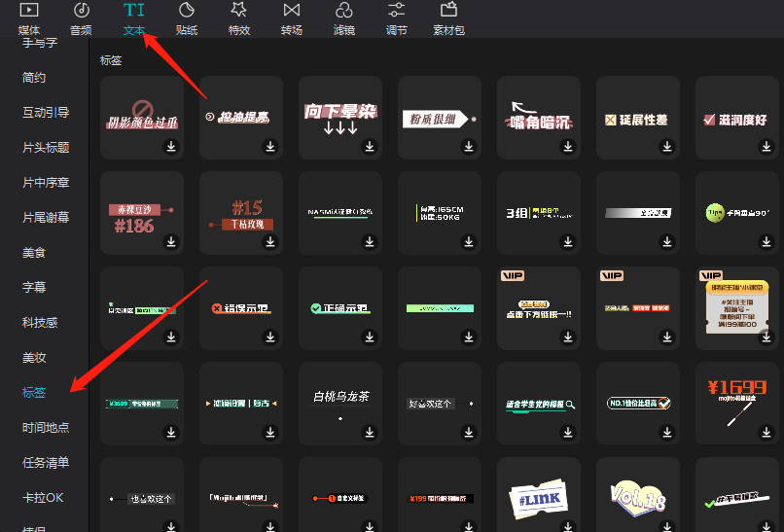Download the NO.1性价比超高 template
784x532 pixels.
coord(667,432)
